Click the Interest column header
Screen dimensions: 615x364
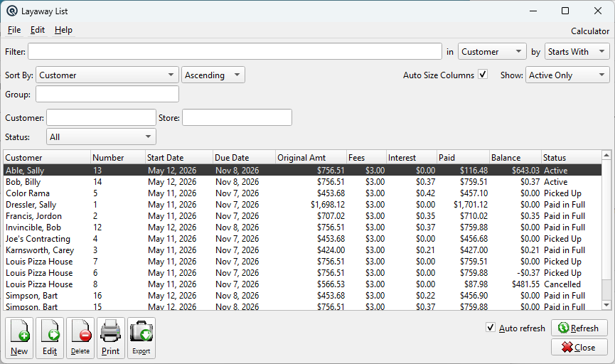412,157
